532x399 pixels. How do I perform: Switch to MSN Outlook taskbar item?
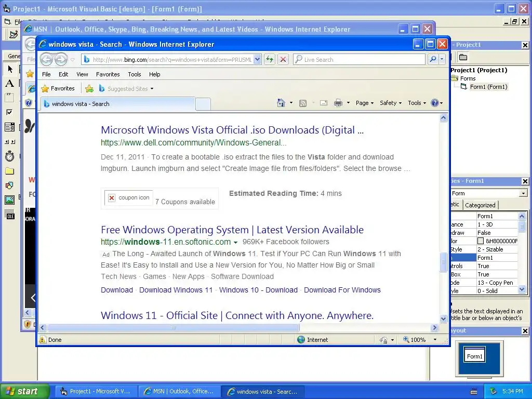[179, 392]
